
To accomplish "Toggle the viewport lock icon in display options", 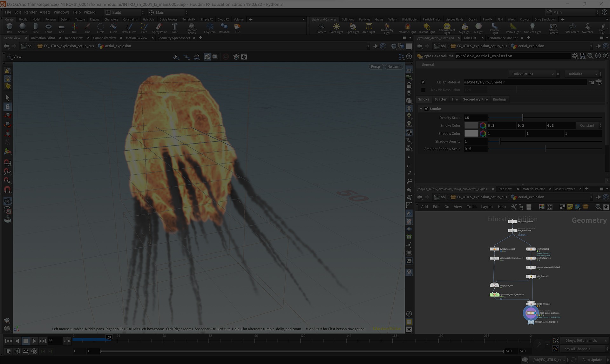I will 409,85.
